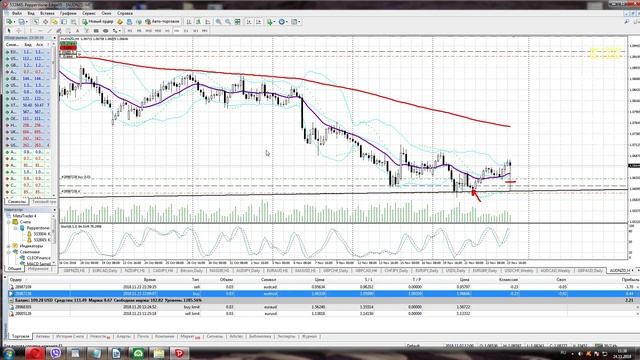Viewport: 640px width, 360px height.
Task: Toggle the Data Window toolbar icon
Action: click(45, 22)
